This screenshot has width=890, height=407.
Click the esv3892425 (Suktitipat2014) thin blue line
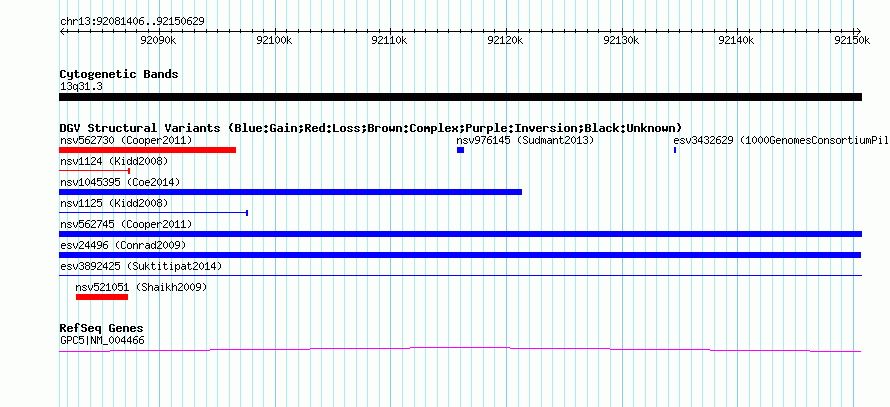tap(461, 275)
